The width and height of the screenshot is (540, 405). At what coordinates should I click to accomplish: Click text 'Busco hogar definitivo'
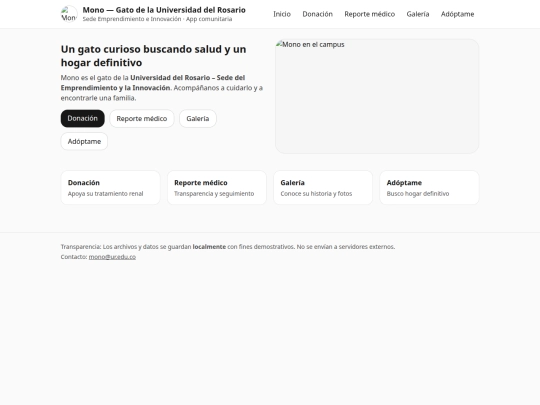[418, 194]
